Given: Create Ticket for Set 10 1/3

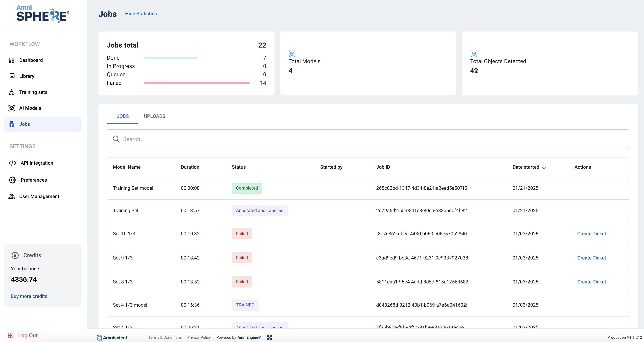Looking at the screenshot, I should [x=591, y=234].
